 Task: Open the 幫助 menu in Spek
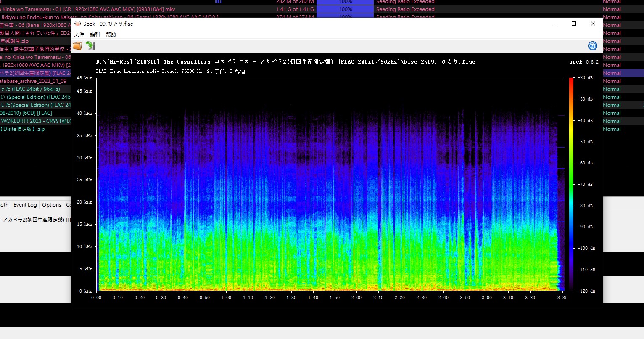(111, 34)
